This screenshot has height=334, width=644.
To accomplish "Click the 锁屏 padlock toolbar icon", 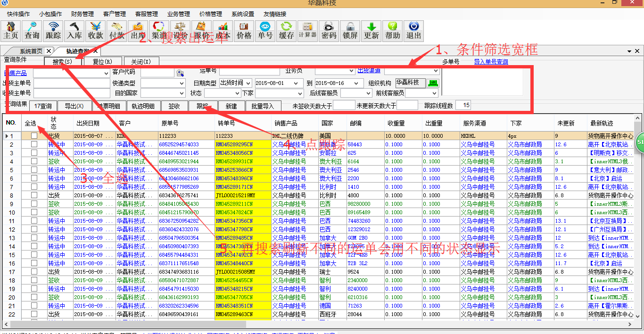I will tap(350, 31).
